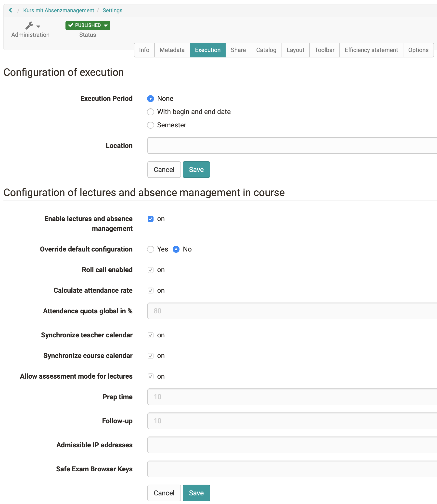Expand the PUBLISHED status dropdown
The width and height of the screenshot is (437, 504).
click(x=88, y=25)
